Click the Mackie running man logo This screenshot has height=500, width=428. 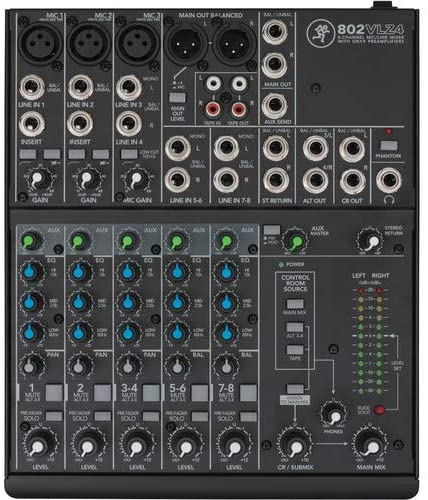[x=320, y=34]
